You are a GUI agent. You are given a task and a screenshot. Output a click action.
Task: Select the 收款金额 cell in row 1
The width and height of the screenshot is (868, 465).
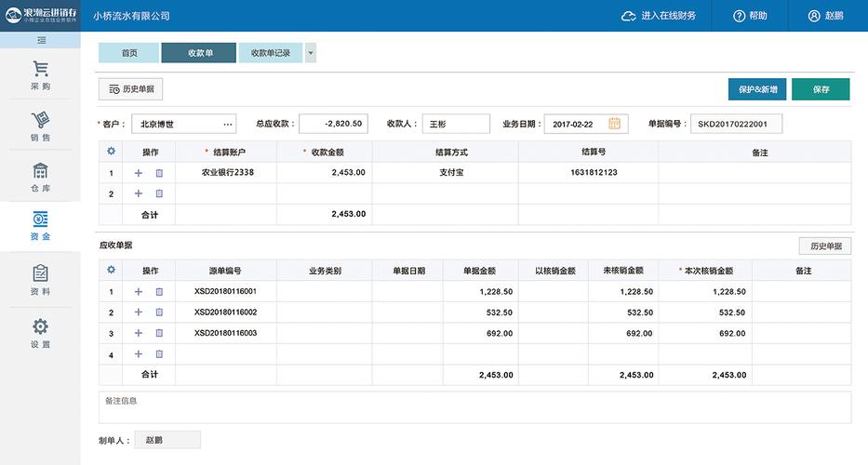pos(325,173)
